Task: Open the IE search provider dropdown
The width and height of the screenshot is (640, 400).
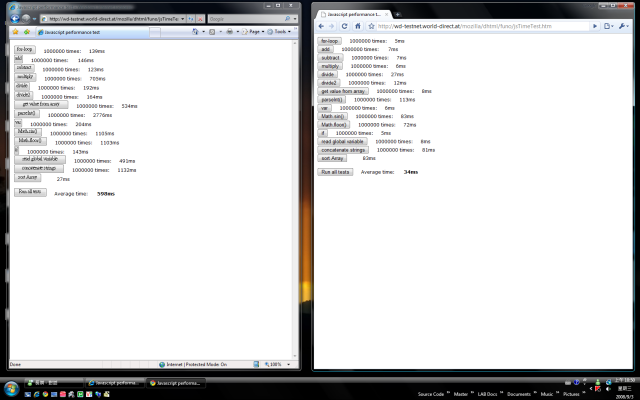Action: coord(295,19)
